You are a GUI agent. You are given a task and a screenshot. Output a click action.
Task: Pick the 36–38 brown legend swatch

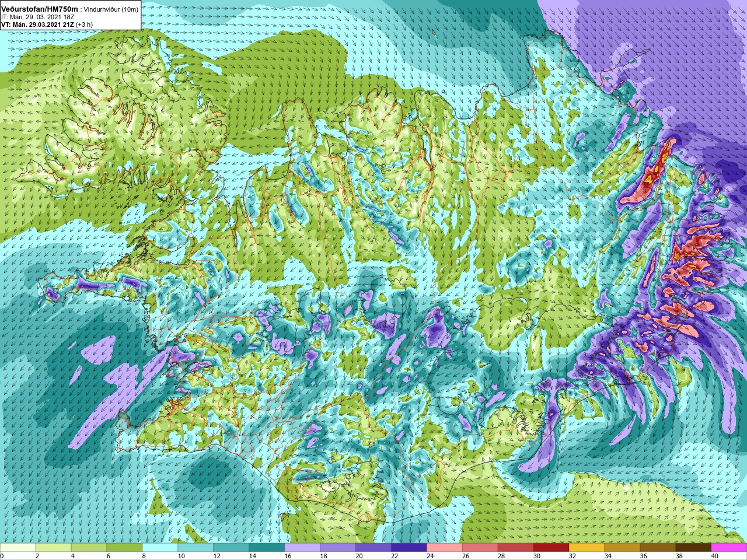(658, 547)
